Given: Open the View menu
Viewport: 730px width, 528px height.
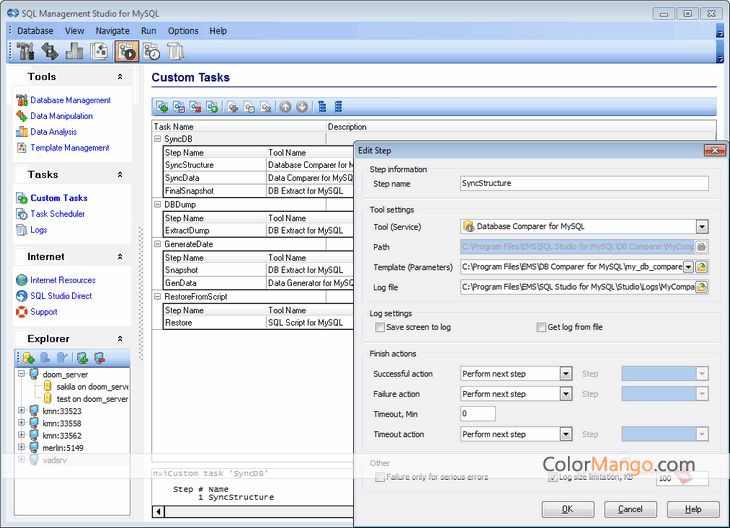Looking at the screenshot, I should (x=74, y=31).
